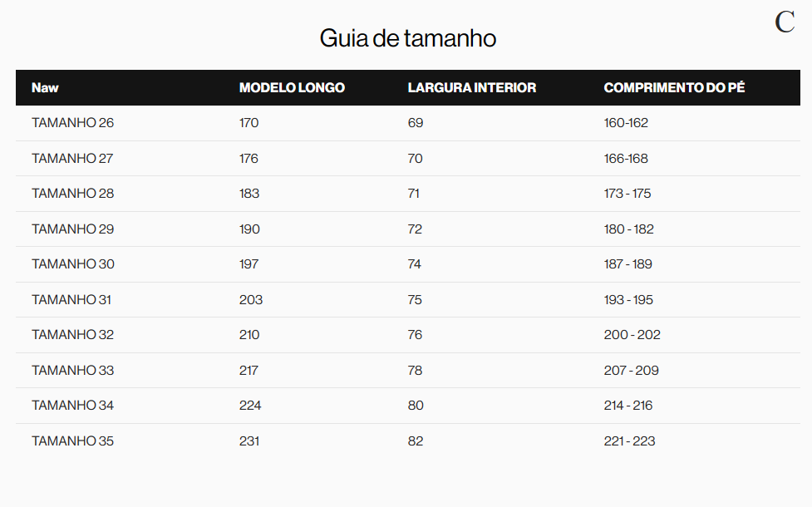The height and width of the screenshot is (507, 812).
Task: Select the 200 - 202 foot length cell
Action: 632,335
